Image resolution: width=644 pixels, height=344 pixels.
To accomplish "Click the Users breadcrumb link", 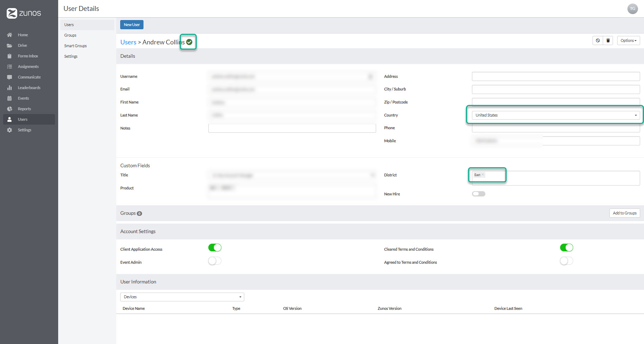I will 128,42.
